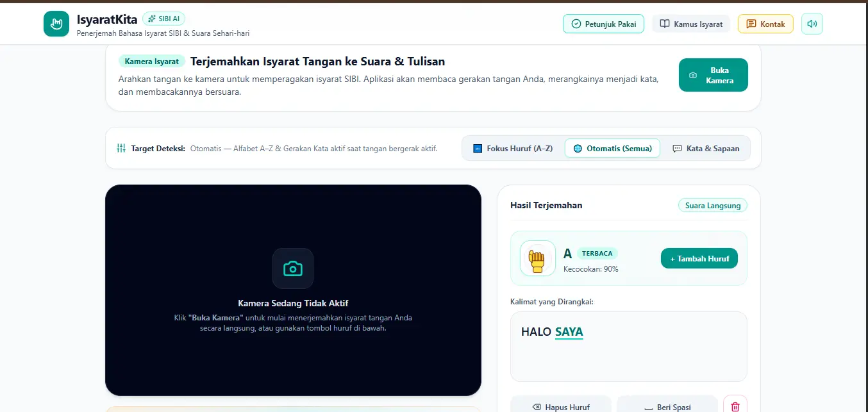Viewport: 868px width, 412px height.
Task: Click the IsyaratKita title text
Action: (107, 19)
